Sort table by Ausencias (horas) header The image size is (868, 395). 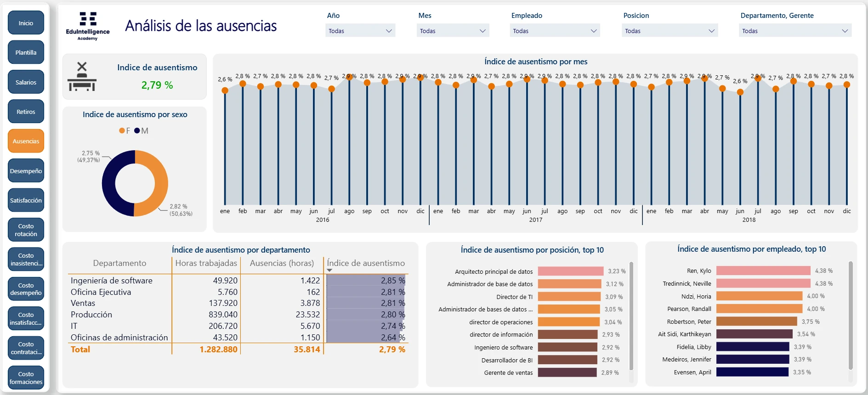282,263
